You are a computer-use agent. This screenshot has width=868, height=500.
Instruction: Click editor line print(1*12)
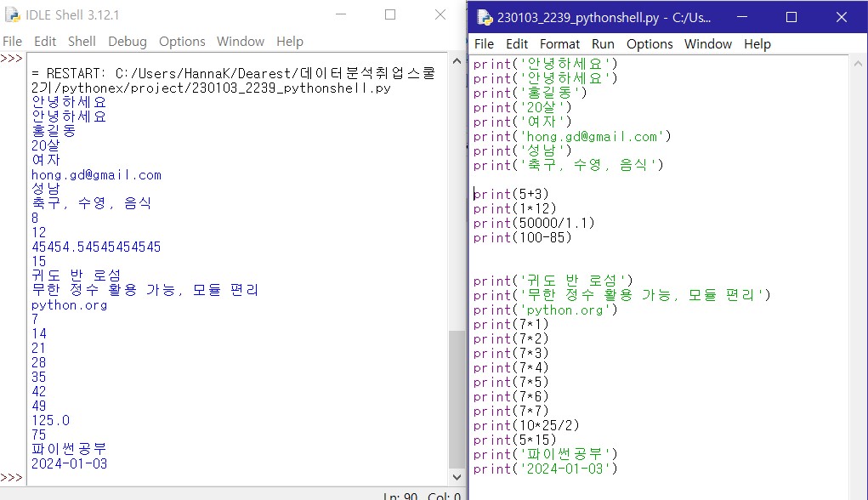pos(515,208)
